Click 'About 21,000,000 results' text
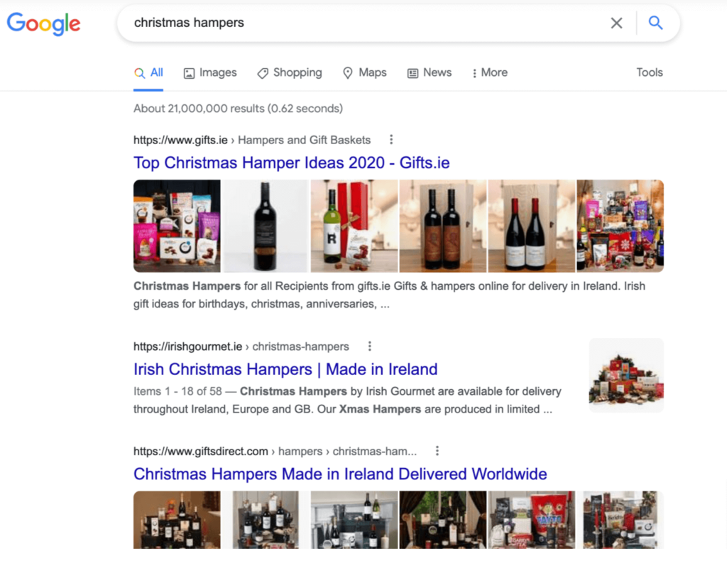This screenshot has height=588, width=727. tap(199, 109)
